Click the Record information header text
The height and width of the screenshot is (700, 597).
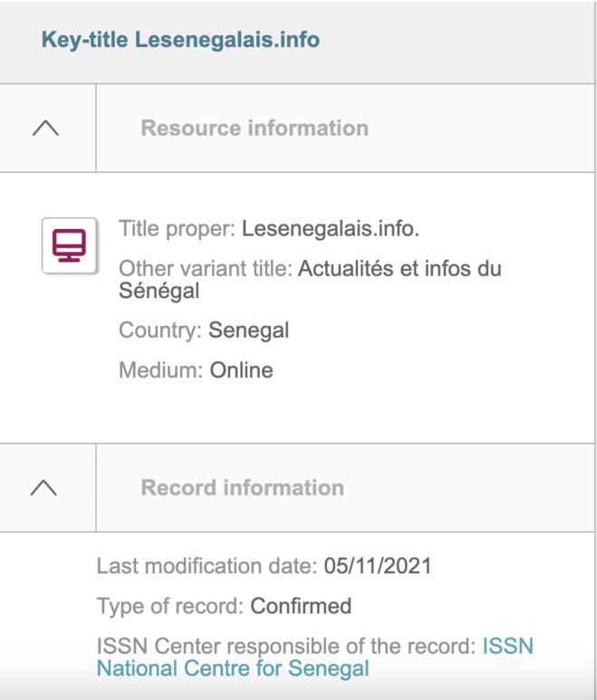click(242, 487)
